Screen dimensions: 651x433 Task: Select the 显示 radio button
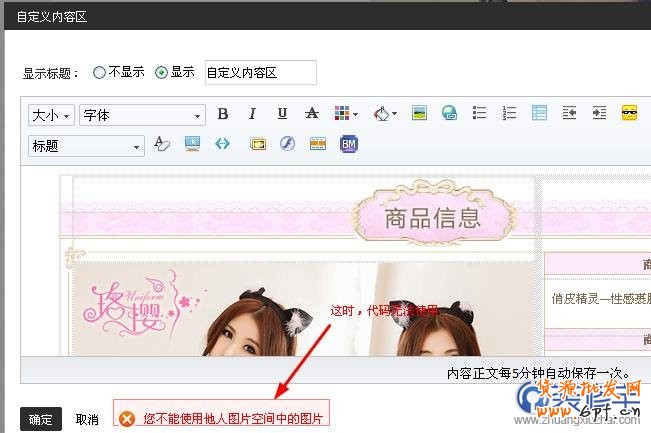tap(161, 73)
